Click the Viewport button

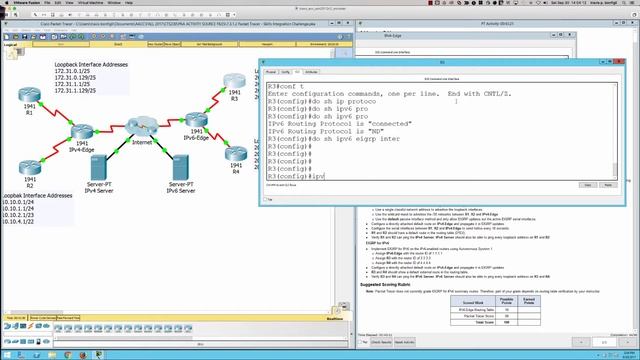(267, 44)
